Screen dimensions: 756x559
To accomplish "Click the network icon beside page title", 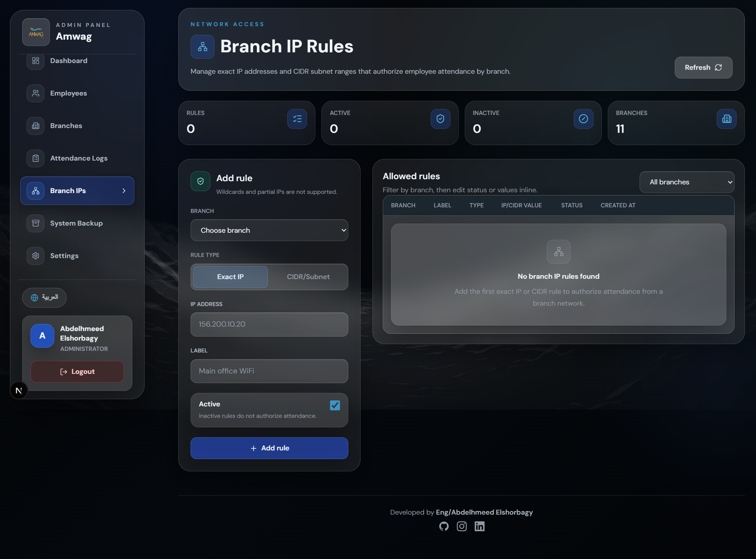I will 202,47.
